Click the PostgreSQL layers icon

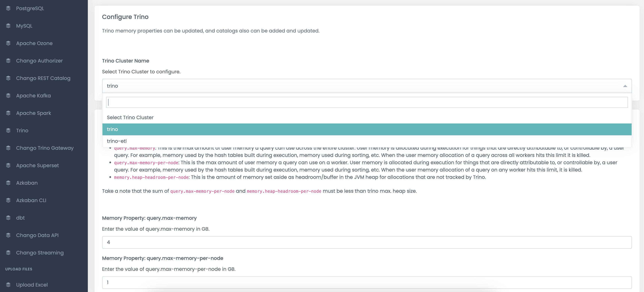tap(8, 8)
